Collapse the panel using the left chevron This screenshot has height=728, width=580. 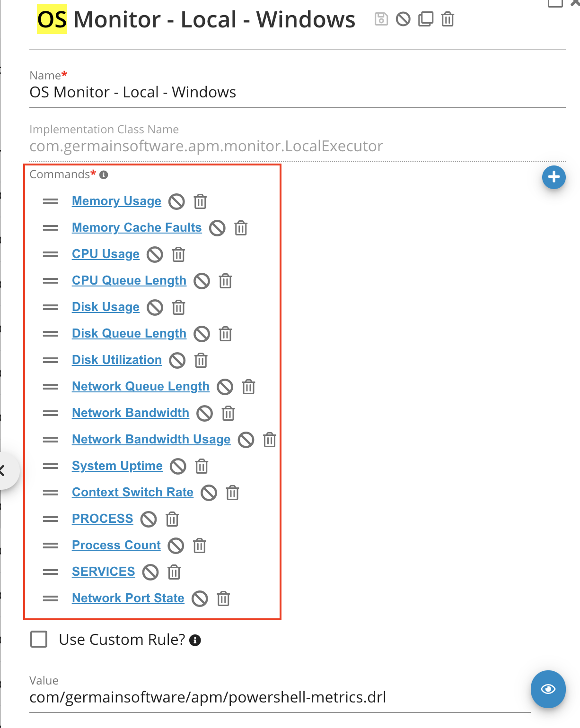(4, 470)
